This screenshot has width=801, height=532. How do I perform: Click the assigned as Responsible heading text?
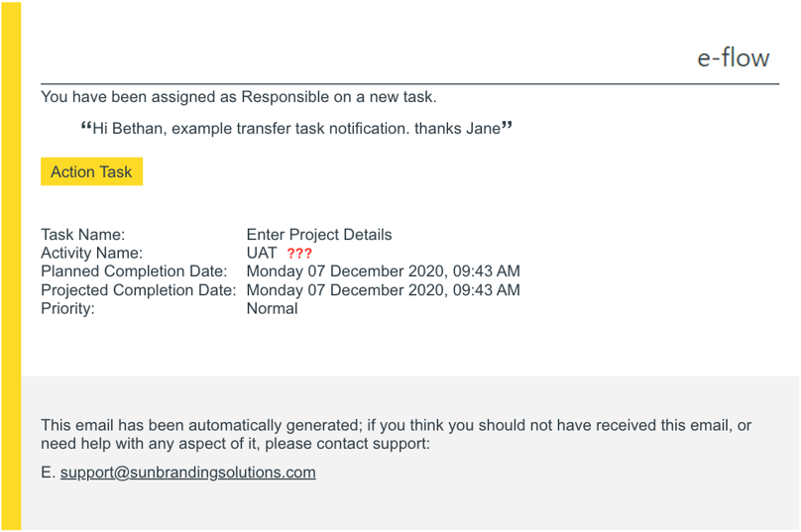[239, 97]
